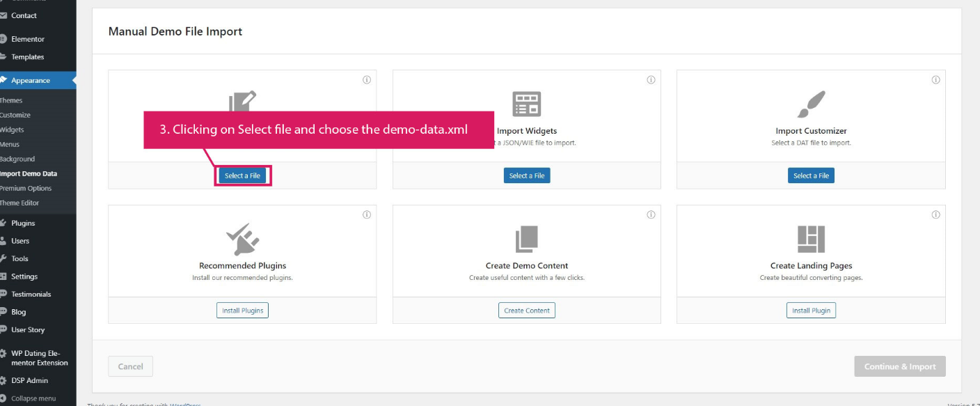Viewport: 980px width, 406px height.
Task: Click Continue & Import button
Action: point(900,366)
